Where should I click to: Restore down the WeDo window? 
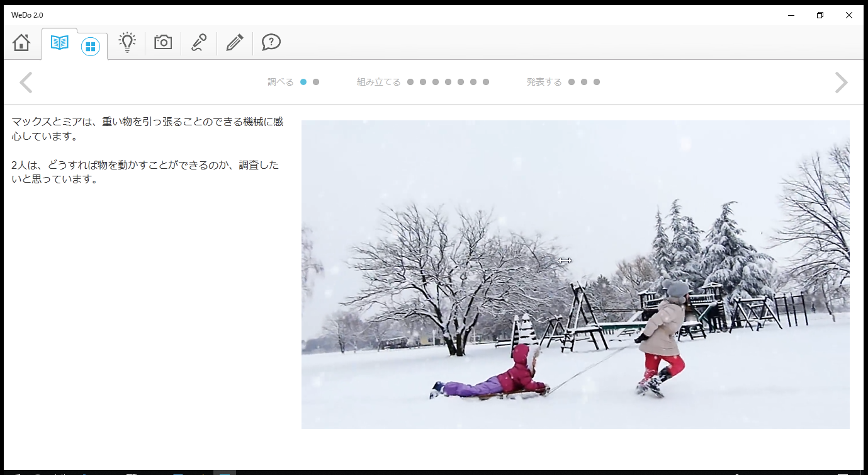[820, 15]
